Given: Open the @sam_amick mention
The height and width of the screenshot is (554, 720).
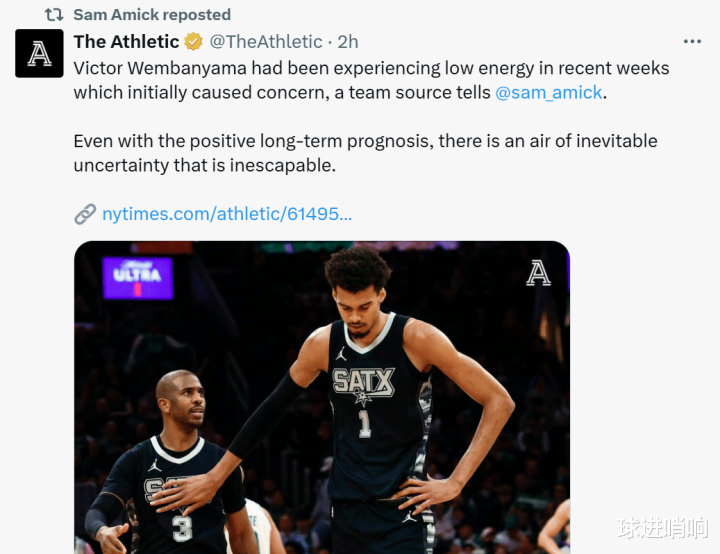Looking at the screenshot, I should pyautogui.click(x=548, y=92).
